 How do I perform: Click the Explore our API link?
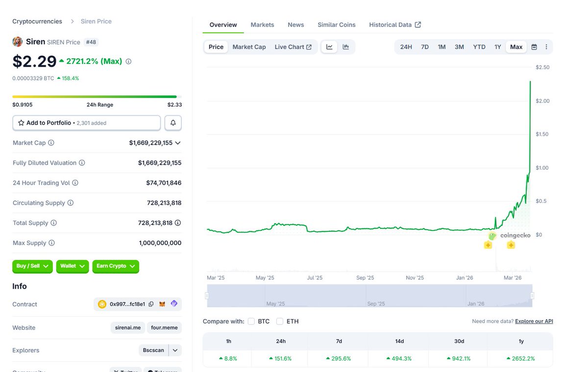[x=534, y=321]
